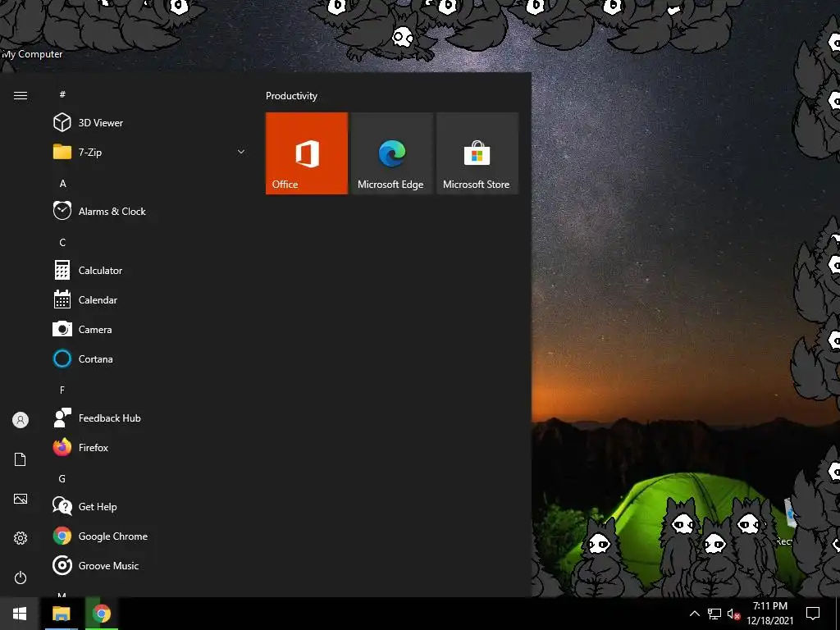Open the notification action center

tap(813, 614)
